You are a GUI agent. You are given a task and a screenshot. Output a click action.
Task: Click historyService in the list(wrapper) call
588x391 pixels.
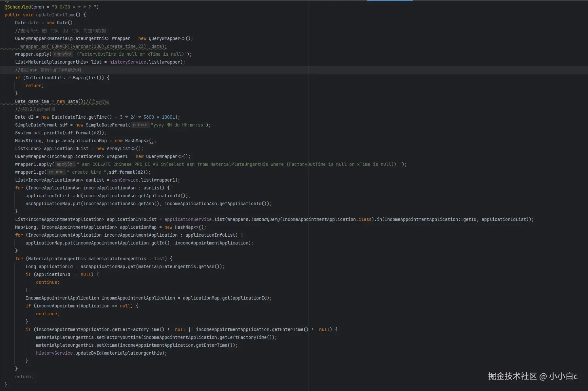(x=127, y=62)
